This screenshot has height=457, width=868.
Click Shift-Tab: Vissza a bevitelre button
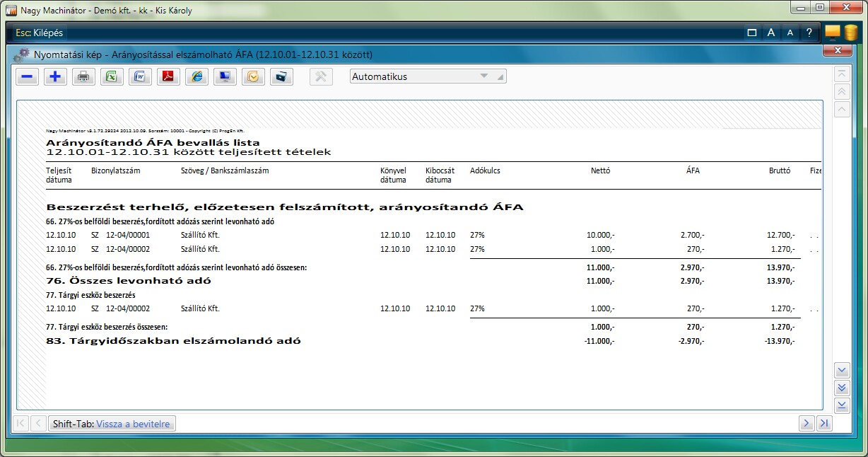112,424
